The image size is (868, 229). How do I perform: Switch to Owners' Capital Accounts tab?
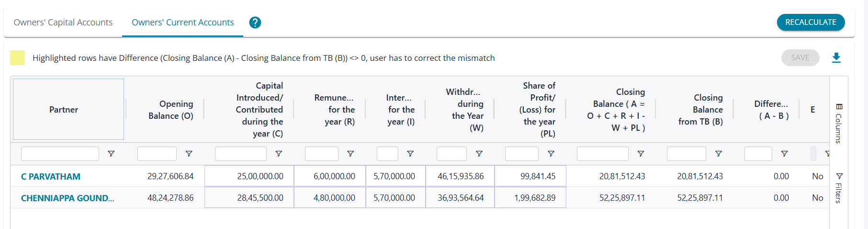click(x=63, y=23)
